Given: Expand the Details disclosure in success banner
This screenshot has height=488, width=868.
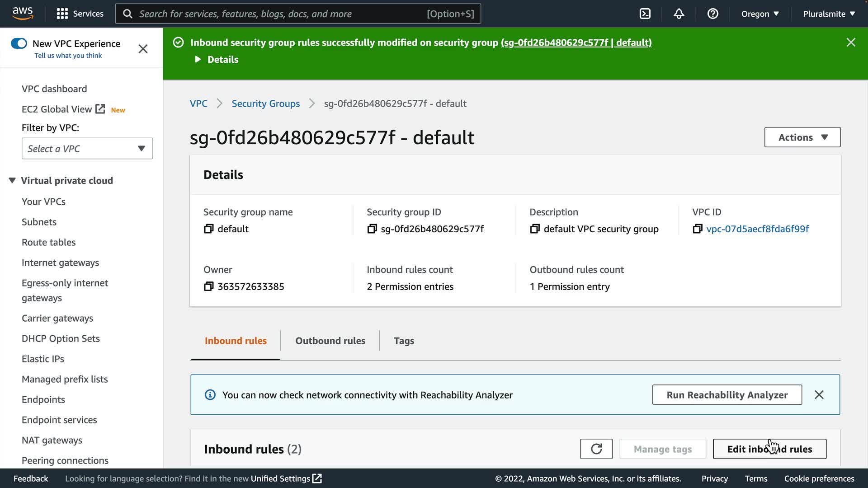Looking at the screenshot, I should [x=198, y=60].
